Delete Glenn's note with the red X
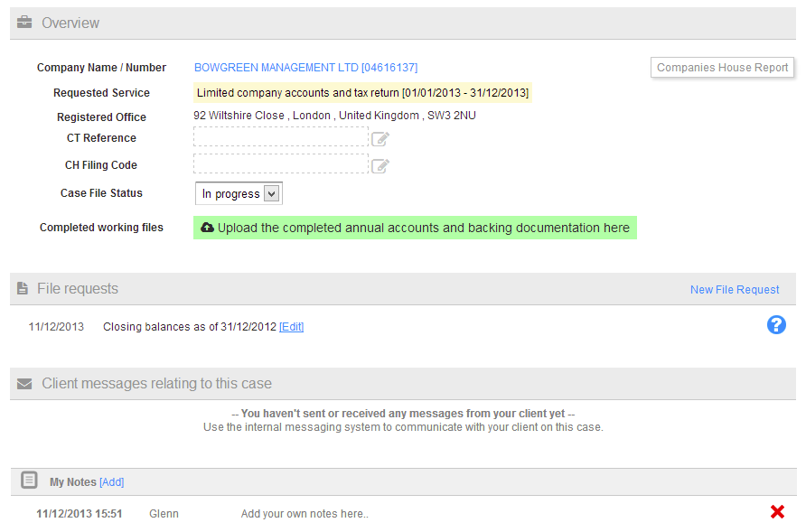806x532 pixels. [x=777, y=512]
